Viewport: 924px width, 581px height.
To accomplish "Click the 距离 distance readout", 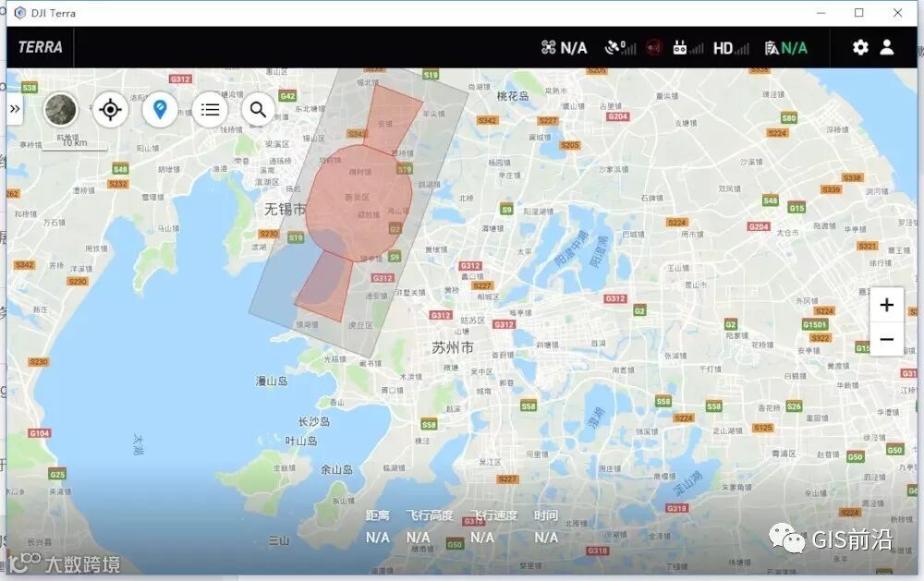I will coord(378,527).
